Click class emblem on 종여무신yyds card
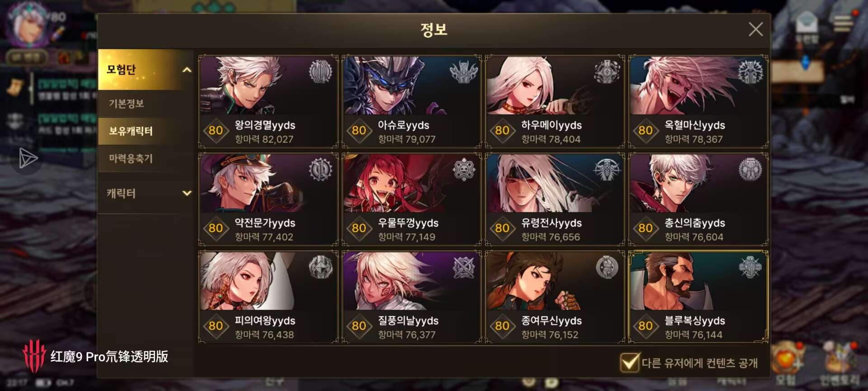 click(607, 267)
